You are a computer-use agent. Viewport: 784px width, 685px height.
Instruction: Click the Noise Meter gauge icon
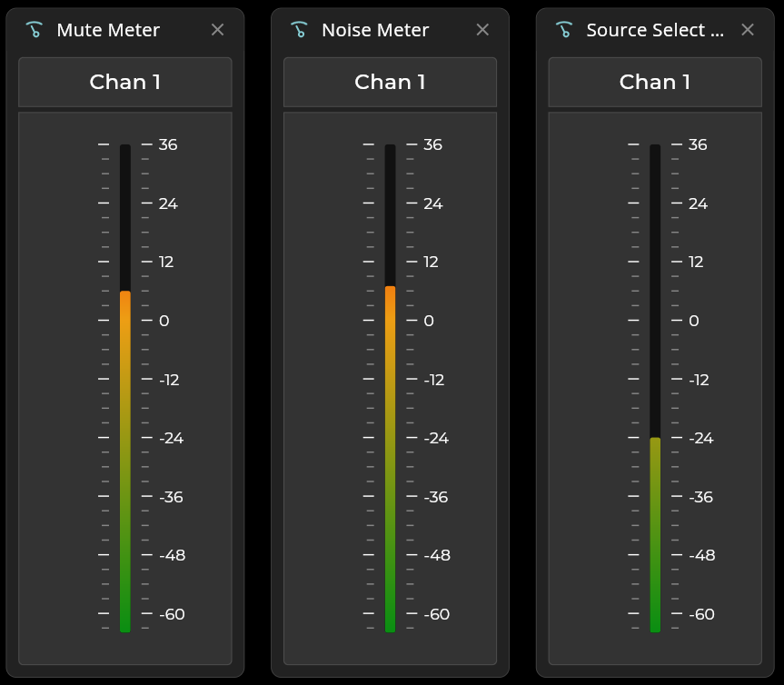(x=300, y=30)
